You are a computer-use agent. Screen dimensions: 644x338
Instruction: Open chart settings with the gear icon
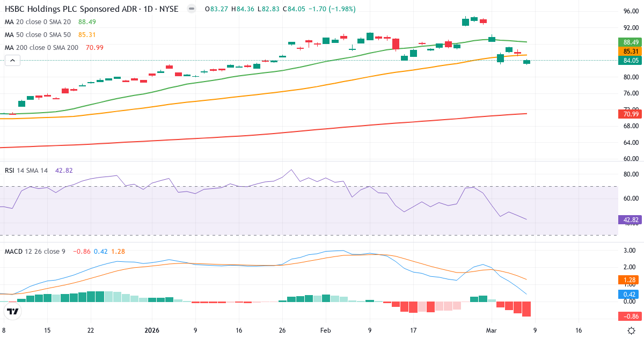[x=631, y=332]
